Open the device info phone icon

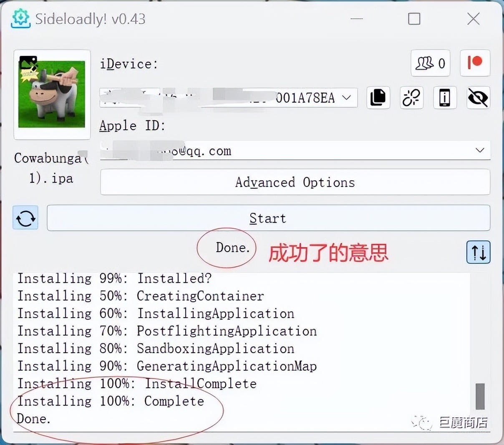445,98
